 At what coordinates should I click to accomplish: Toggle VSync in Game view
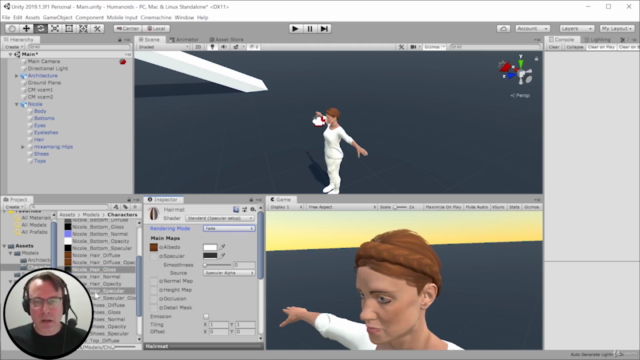pos(498,207)
